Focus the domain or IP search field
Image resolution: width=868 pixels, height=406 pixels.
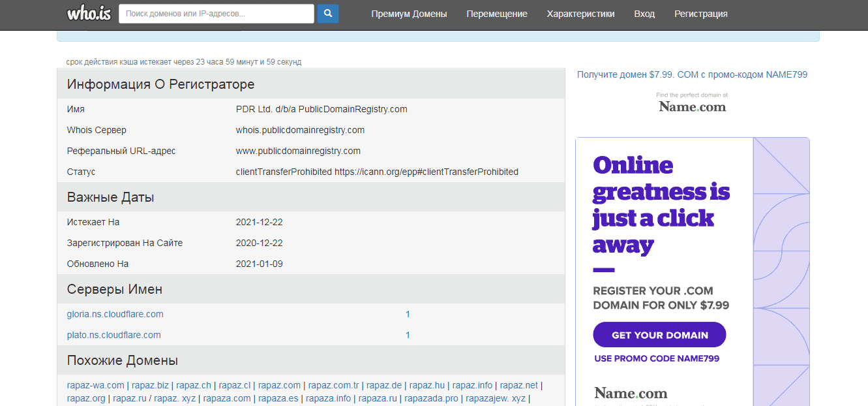coord(216,14)
